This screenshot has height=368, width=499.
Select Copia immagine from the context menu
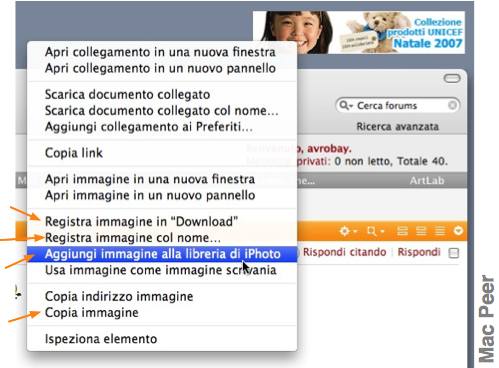(162, 313)
